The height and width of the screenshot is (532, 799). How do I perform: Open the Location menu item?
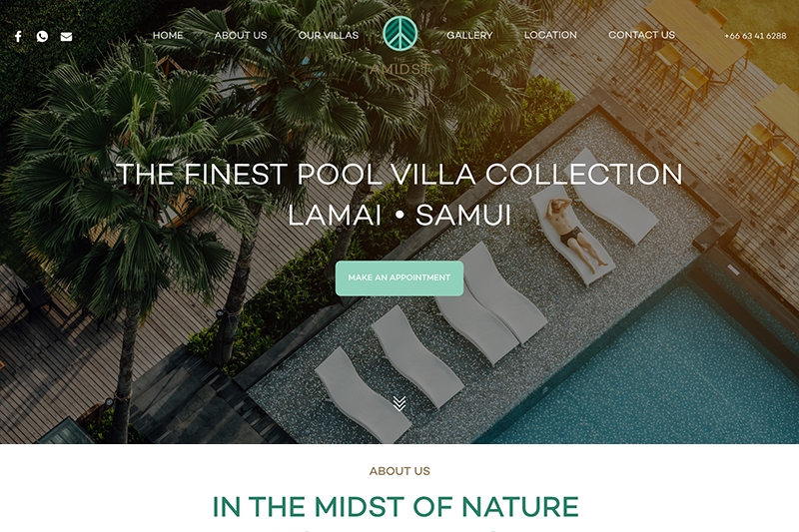(x=550, y=35)
